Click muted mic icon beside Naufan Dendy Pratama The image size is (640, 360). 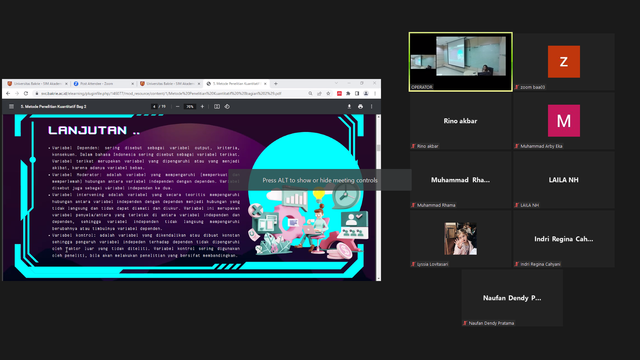click(x=465, y=323)
